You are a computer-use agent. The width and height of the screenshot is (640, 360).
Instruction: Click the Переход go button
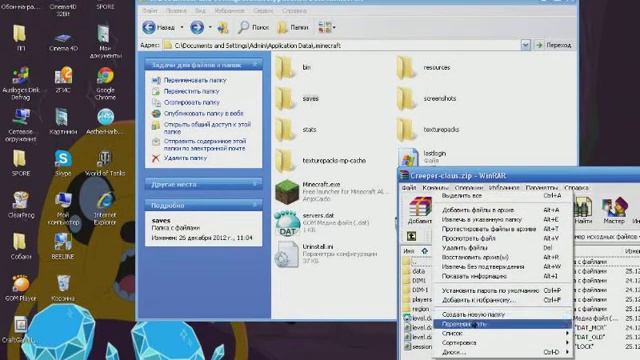pos(553,45)
